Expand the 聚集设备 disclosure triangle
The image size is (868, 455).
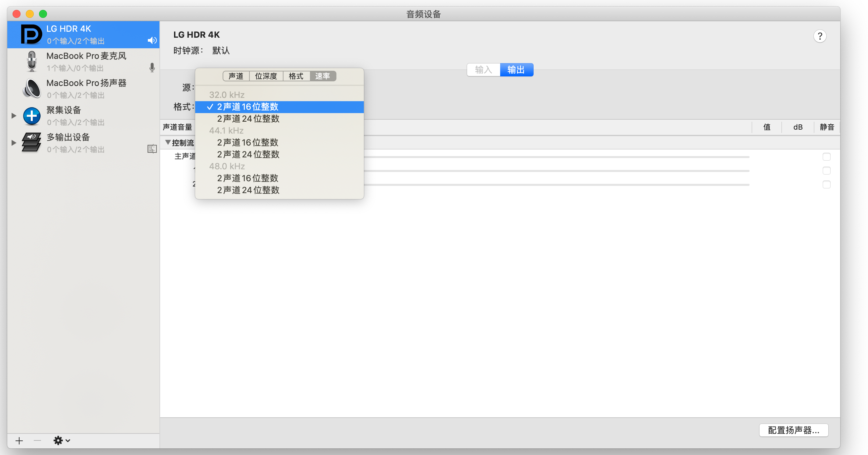14,116
